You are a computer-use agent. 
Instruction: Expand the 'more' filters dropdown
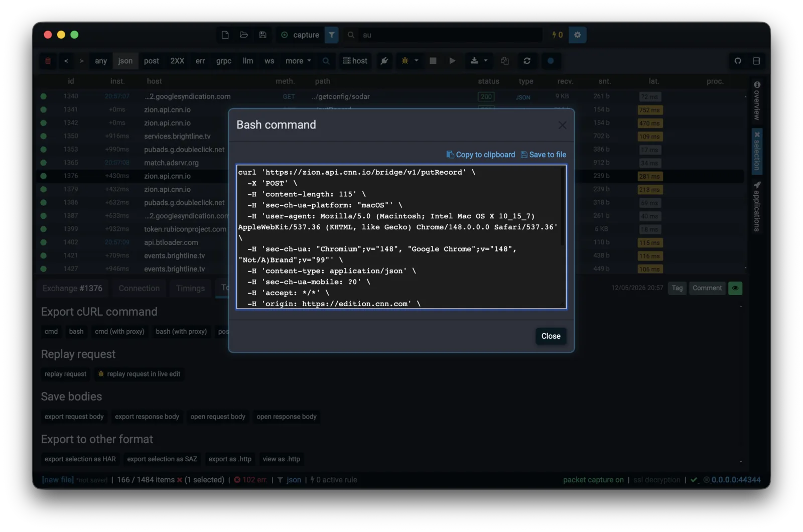(x=298, y=61)
